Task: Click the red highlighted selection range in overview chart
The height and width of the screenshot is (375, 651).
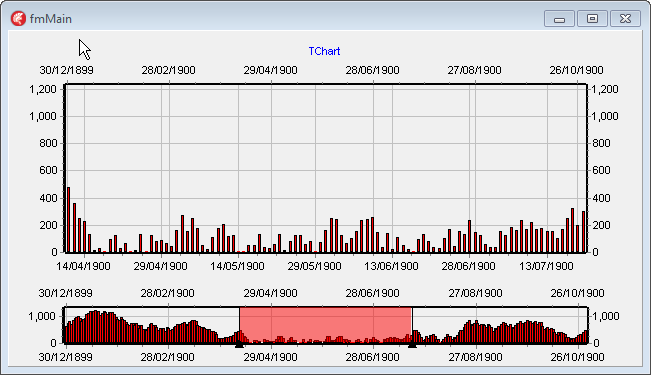Action: click(x=326, y=325)
